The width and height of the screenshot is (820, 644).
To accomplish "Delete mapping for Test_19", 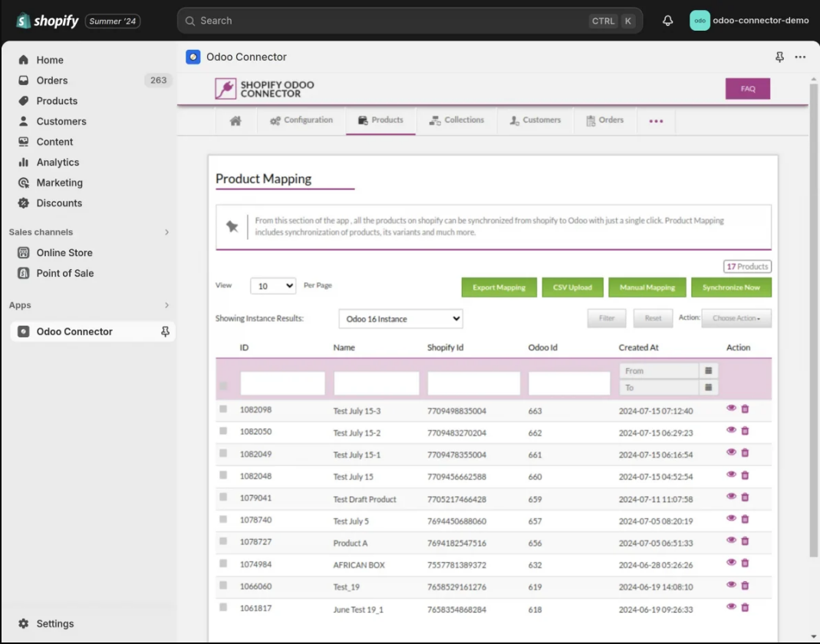I will 745,586.
